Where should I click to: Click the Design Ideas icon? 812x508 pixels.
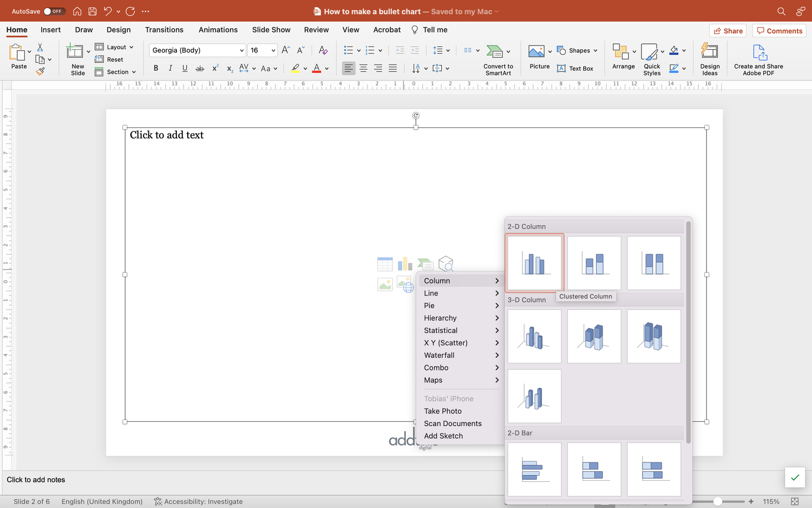coord(710,59)
